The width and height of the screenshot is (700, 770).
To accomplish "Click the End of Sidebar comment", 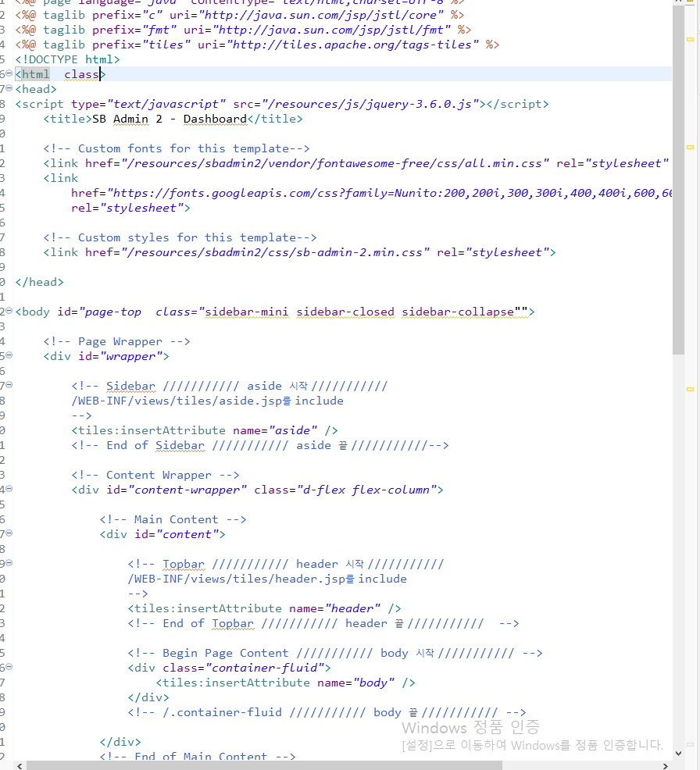I will pos(260,445).
